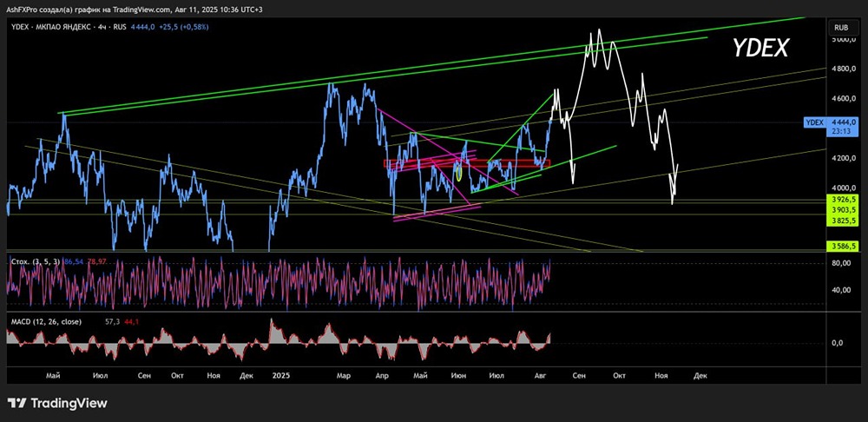
Task: Click the 2025 label on time axis
Action: [x=281, y=376]
